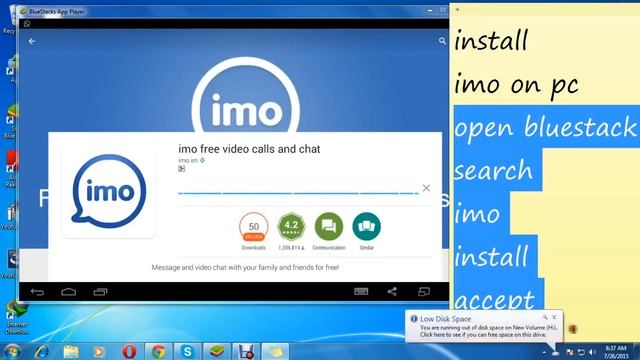The height and width of the screenshot is (360, 640).
Task: Open the BlueStacks keyboard icon
Action: [361, 291]
